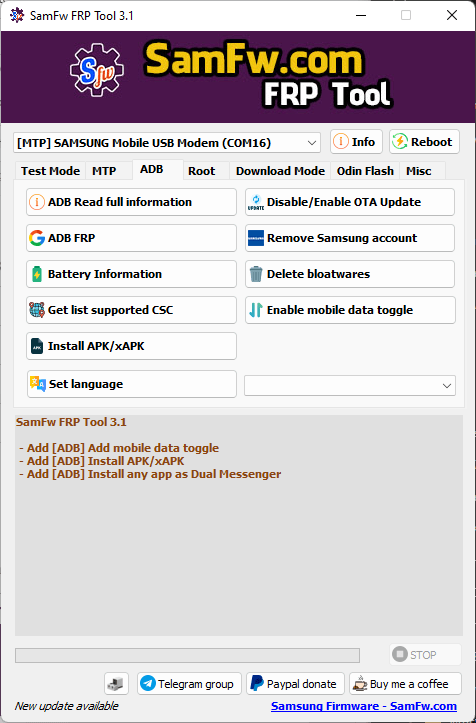Click the log output text area

(x=239, y=526)
